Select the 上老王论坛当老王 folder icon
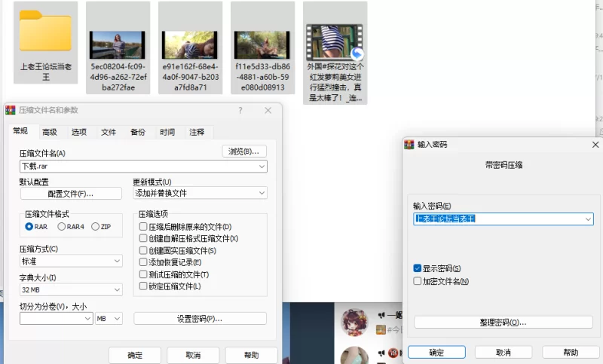Screen dimensions: 603x364 pyautogui.click(x=45, y=31)
